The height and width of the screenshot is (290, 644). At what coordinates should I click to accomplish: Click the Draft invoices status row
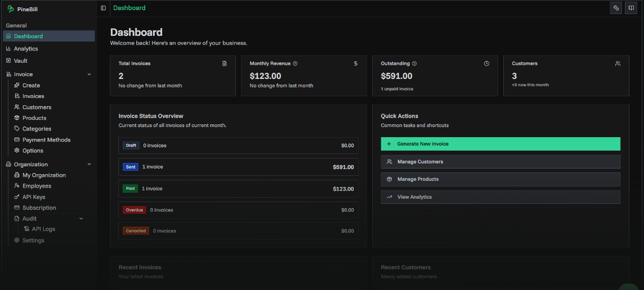238,146
